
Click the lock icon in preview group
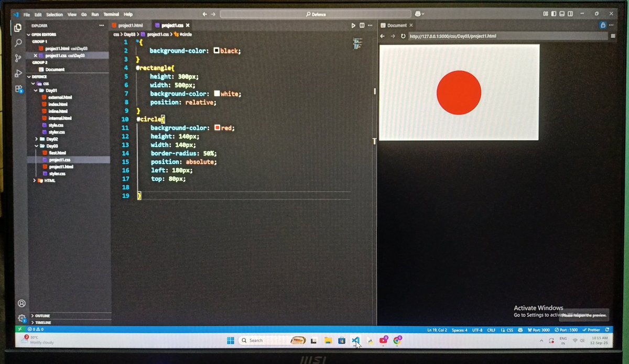[x=603, y=25]
